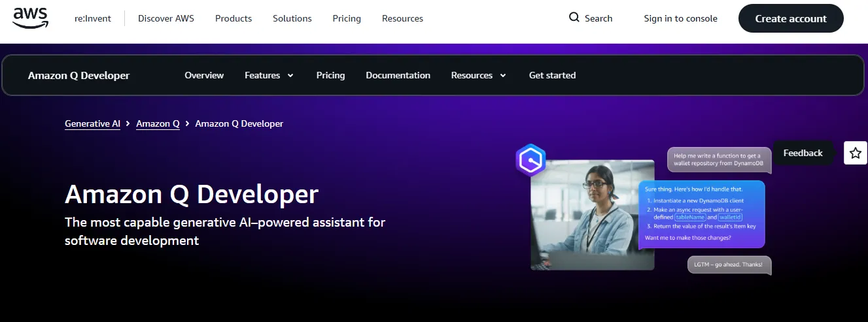This screenshot has width=868, height=322.
Task: Click Get started in subnav
Action: pos(552,75)
